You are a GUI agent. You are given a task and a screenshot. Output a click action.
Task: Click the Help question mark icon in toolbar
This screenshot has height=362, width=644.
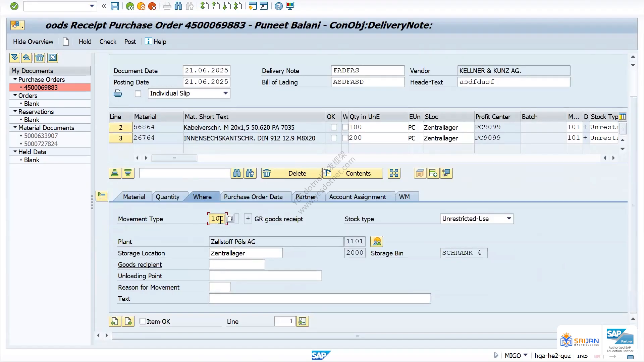tap(279, 6)
